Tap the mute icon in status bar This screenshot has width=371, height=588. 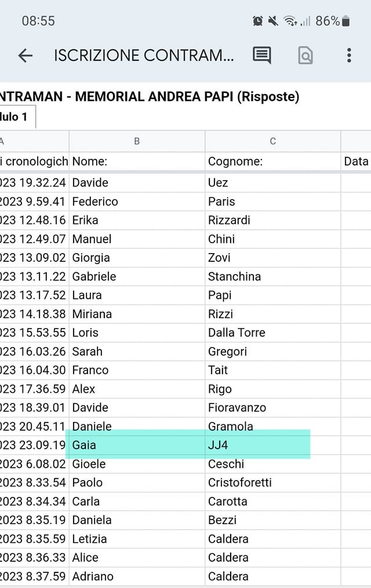[273, 21]
